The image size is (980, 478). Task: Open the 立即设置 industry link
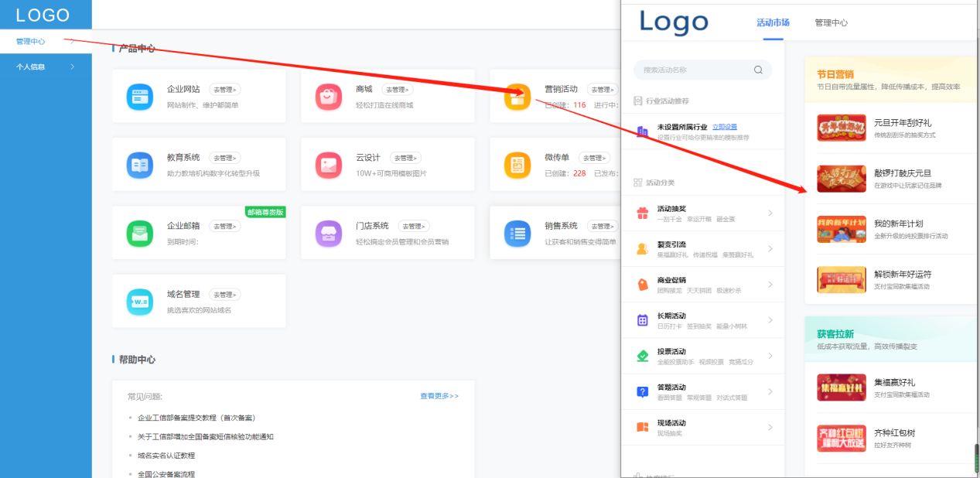(725, 127)
